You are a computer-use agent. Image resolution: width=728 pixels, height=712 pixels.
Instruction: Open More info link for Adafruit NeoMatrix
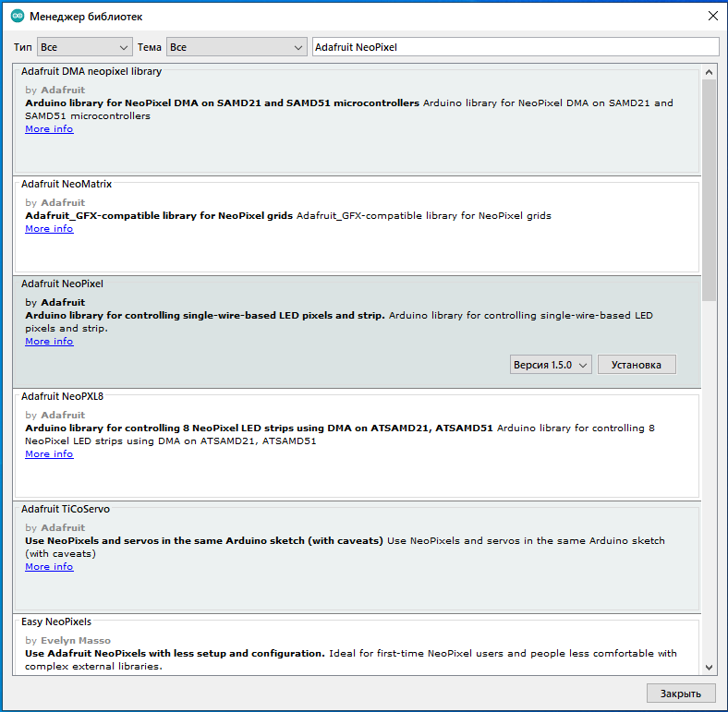pyautogui.click(x=49, y=229)
